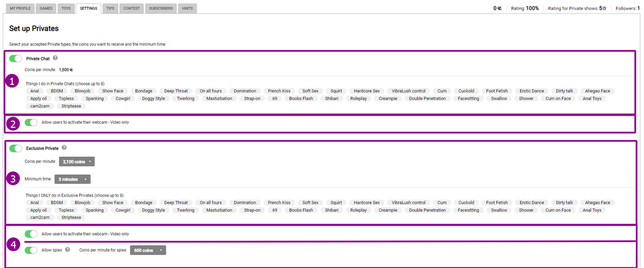Expand the Minimum time 3 minutes dropdown
This screenshot has height=268, width=644.
tap(73, 179)
